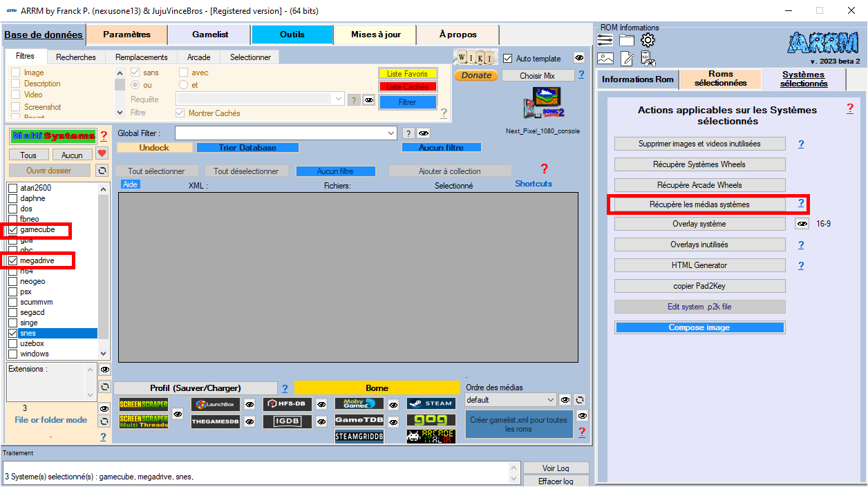The width and height of the screenshot is (868, 487).
Task: Click the gear icon in ROM Informations
Action: 648,41
